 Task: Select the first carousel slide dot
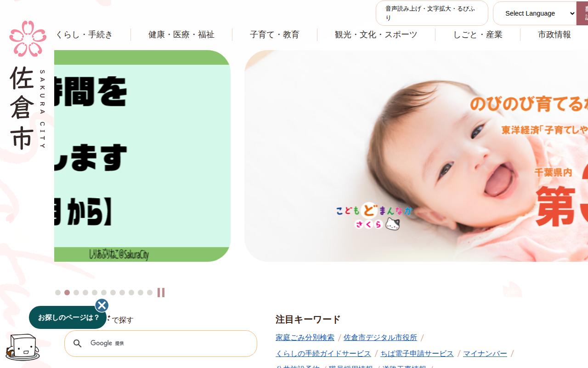[x=58, y=293]
